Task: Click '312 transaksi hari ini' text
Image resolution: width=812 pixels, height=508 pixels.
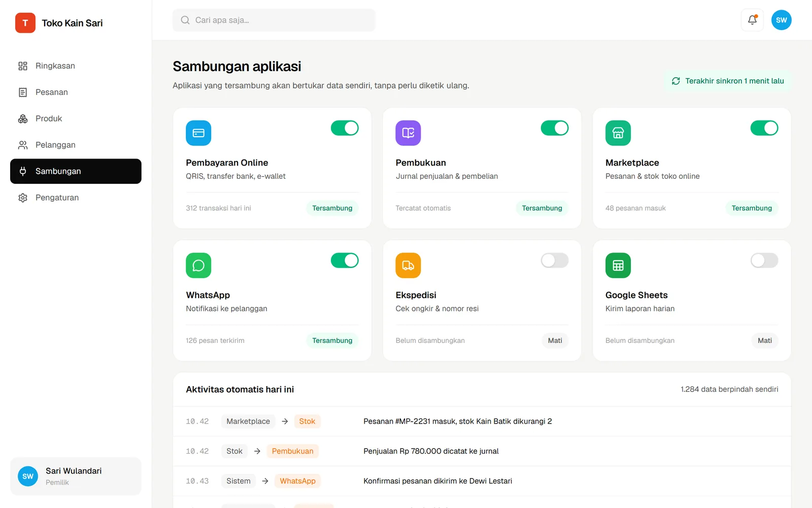Action: click(x=218, y=208)
